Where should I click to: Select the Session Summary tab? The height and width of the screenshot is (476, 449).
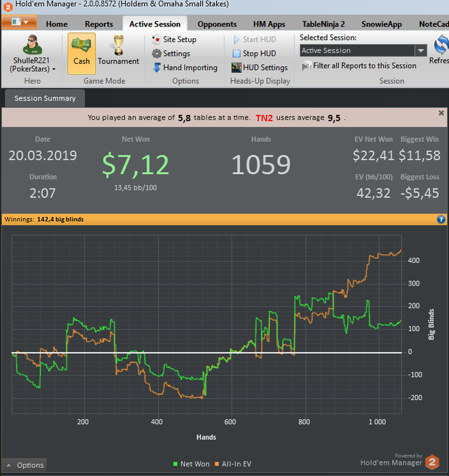click(45, 99)
